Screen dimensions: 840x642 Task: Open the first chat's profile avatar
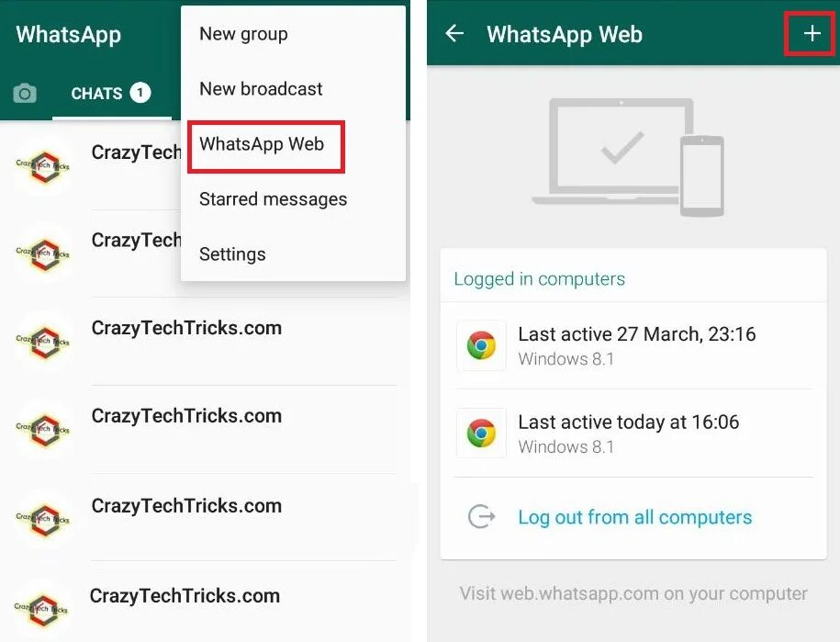point(43,166)
